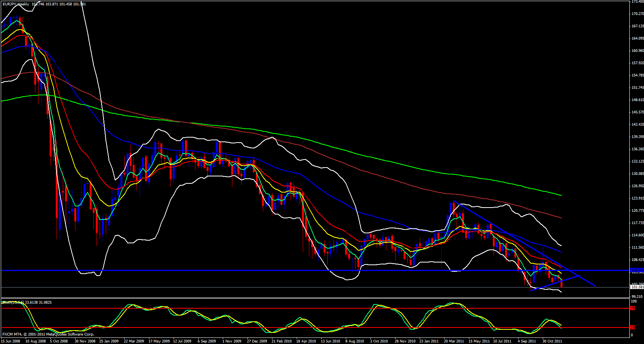Click the 15 Jun 2008 date label
This screenshot has width=644, height=344.
pos(11,341)
